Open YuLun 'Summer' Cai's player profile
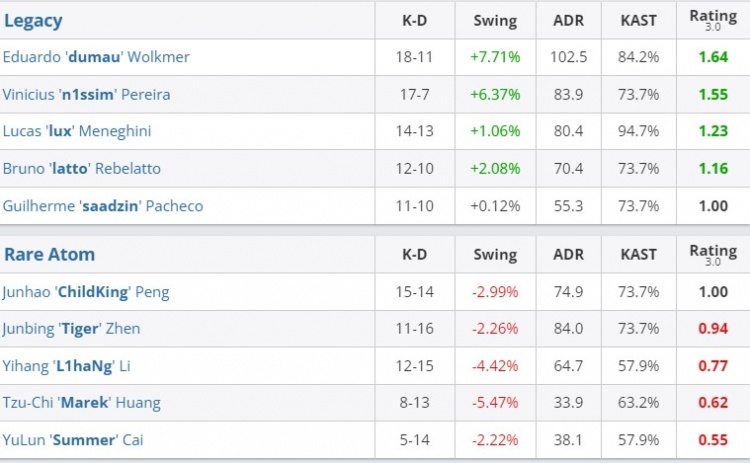 tap(78, 439)
